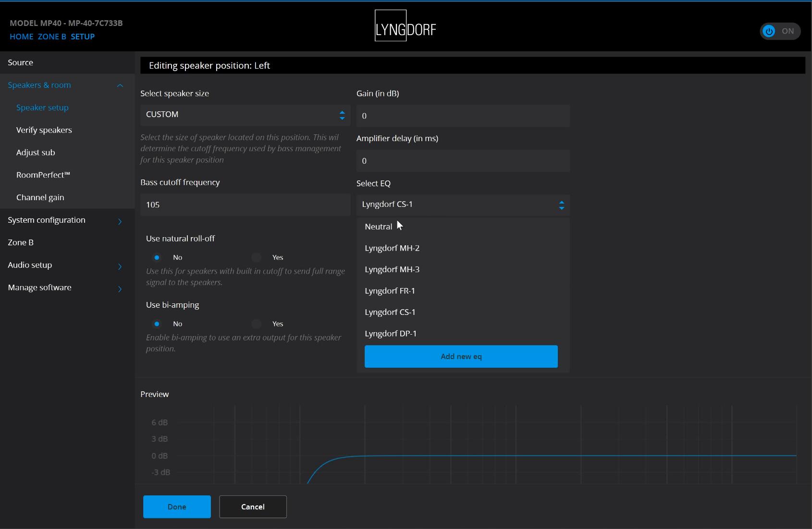Screen dimensions: 812x529
Task: Click the Done button
Action: pyautogui.click(x=177, y=506)
